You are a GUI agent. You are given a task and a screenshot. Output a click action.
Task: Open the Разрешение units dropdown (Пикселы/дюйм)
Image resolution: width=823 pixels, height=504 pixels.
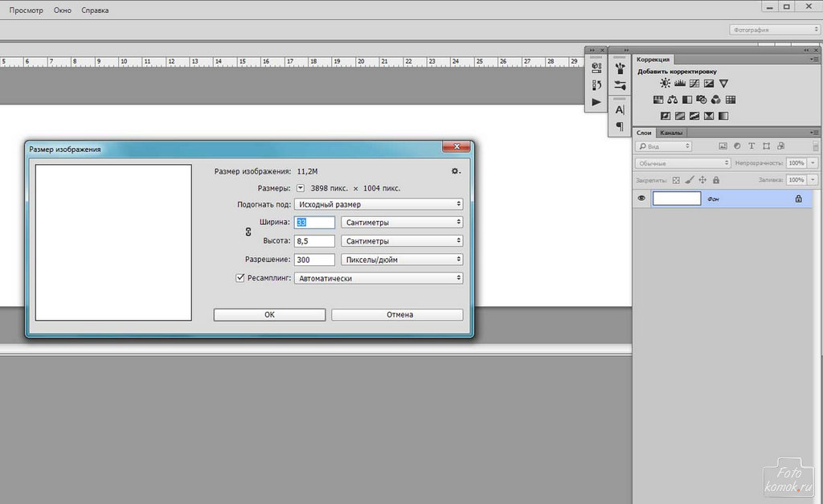tap(402, 260)
